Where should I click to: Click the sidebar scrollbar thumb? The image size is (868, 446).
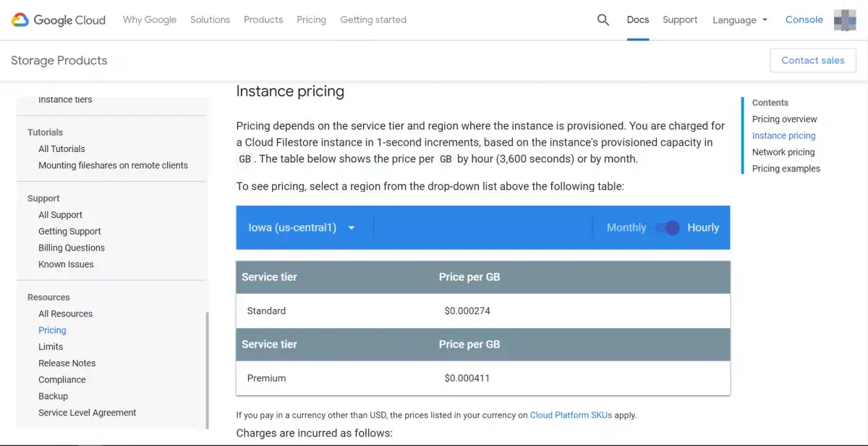click(208, 370)
